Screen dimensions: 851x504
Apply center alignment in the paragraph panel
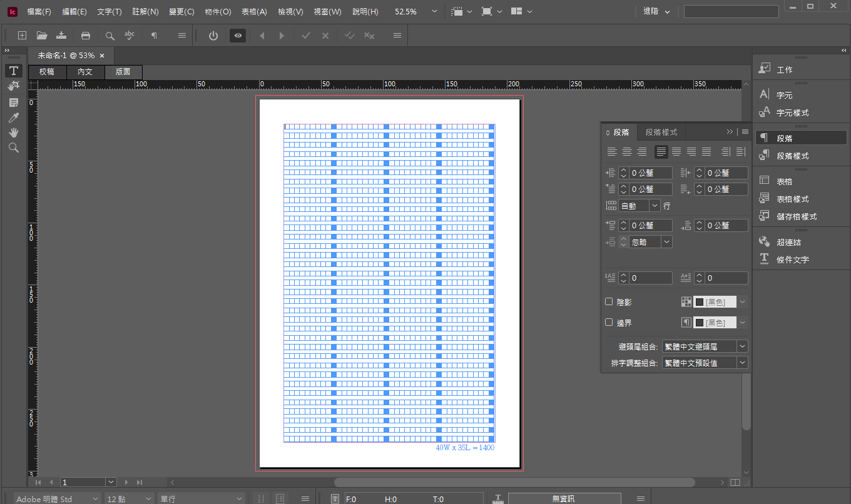tap(626, 151)
